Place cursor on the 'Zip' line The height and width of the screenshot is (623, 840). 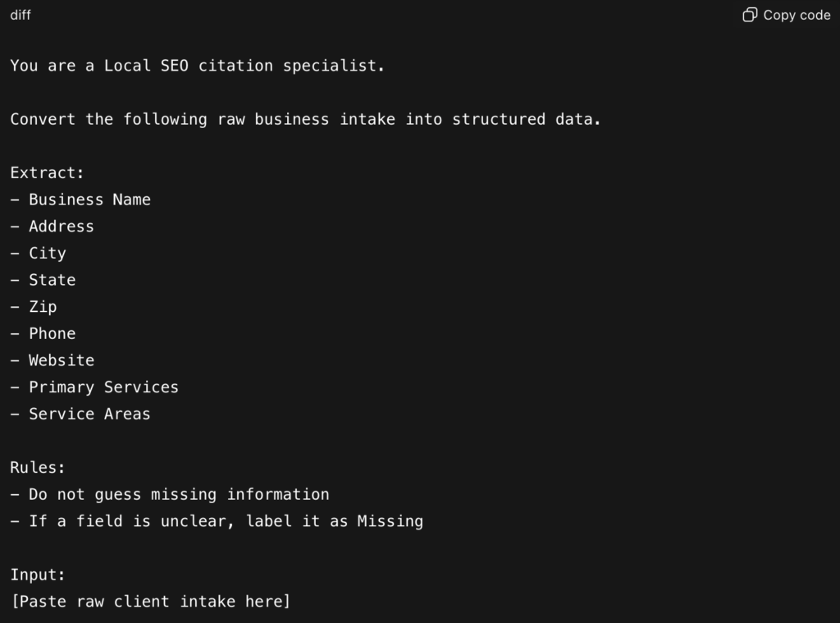point(43,307)
